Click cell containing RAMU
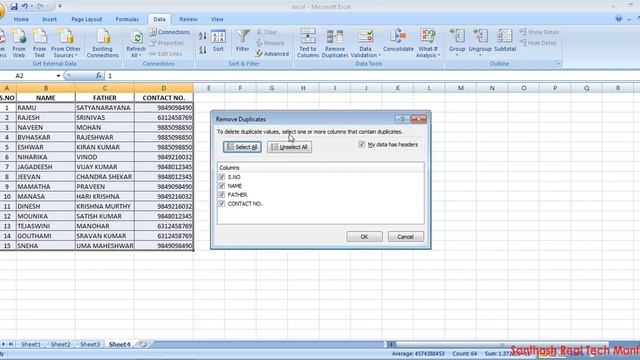 pyautogui.click(x=46, y=108)
